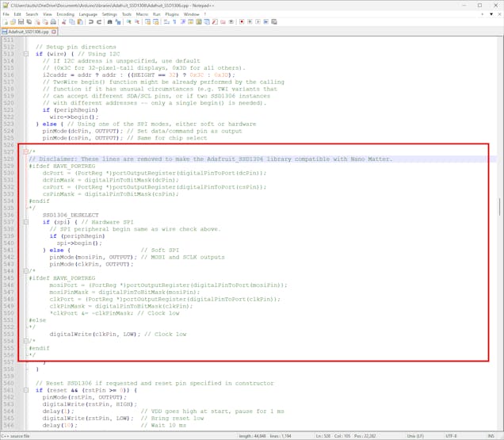The width and height of the screenshot is (504, 440).
Task: Click line number 540 in the margin
Action: 9,236
